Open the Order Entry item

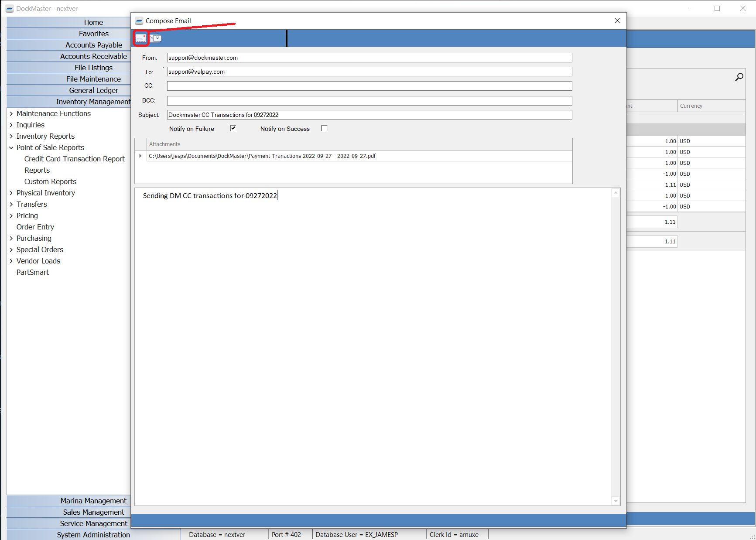(x=35, y=227)
